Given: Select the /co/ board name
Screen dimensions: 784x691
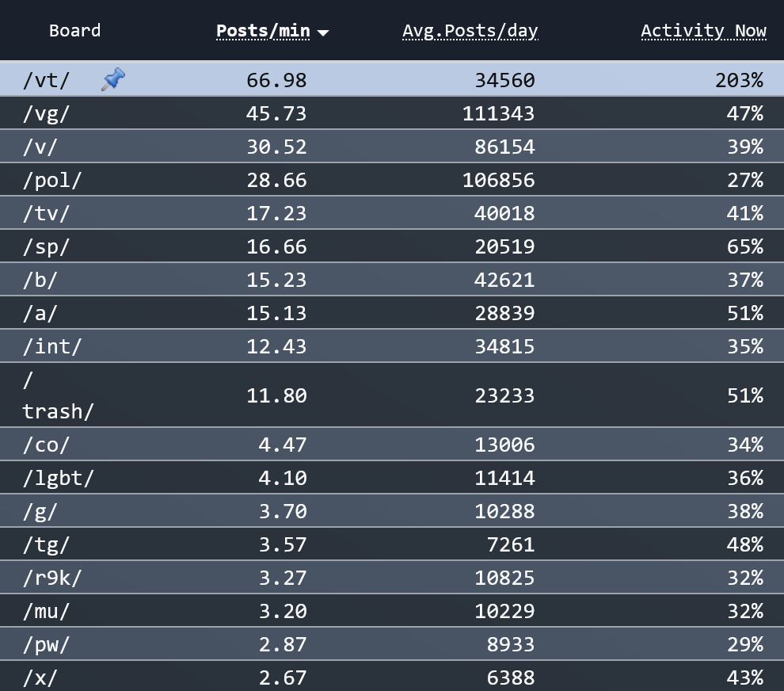Looking at the screenshot, I should click(x=46, y=445).
